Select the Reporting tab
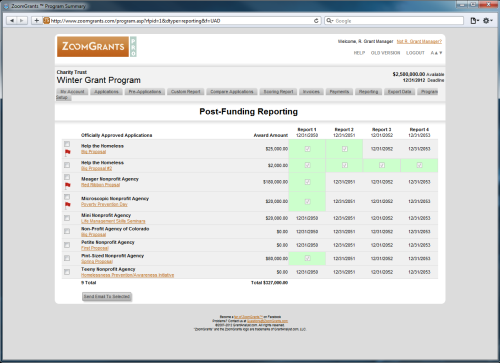This screenshot has width=500, height=363. point(368,92)
